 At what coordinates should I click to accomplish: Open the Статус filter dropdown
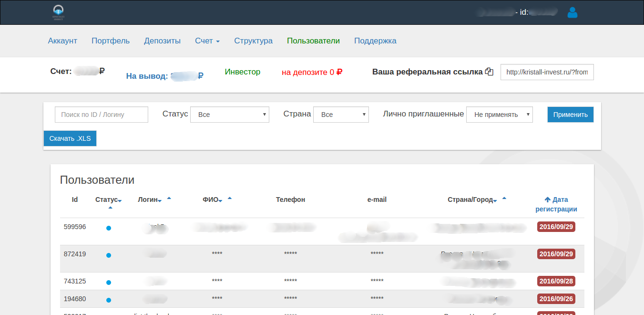click(x=230, y=115)
